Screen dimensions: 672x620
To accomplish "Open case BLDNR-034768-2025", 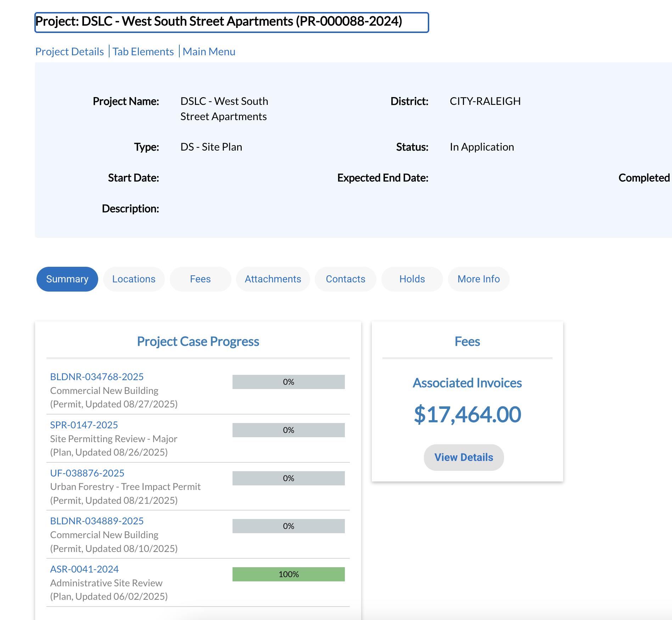I will tap(97, 377).
